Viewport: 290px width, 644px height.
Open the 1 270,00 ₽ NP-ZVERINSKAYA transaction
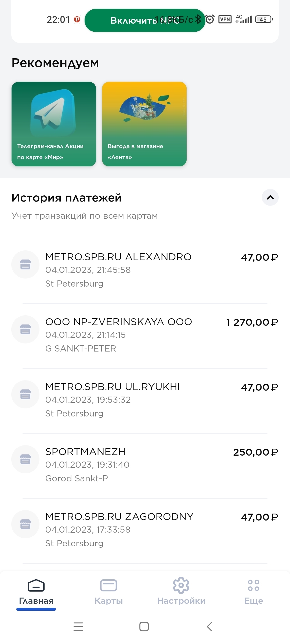click(x=145, y=335)
